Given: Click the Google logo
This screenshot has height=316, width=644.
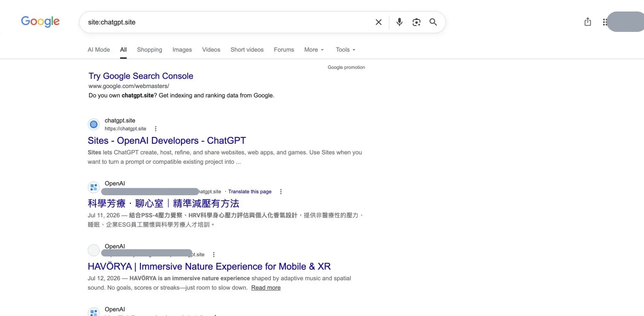Looking at the screenshot, I should [x=40, y=22].
